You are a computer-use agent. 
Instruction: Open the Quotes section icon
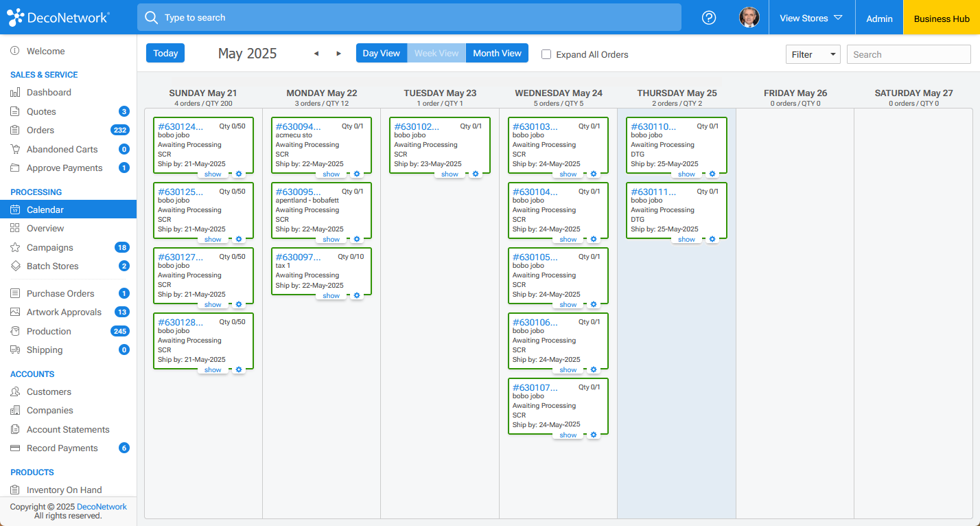pos(15,111)
